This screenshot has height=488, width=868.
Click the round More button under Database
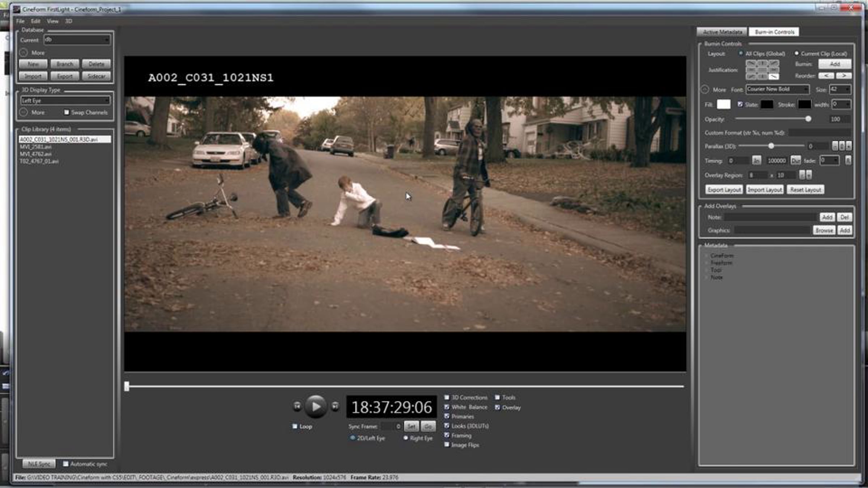24,53
